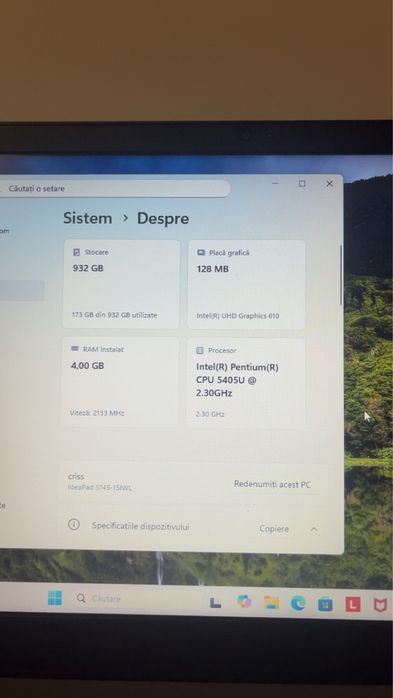Open McAfee from the taskbar
The width and height of the screenshot is (393, 698).
click(x=380, y=605)
